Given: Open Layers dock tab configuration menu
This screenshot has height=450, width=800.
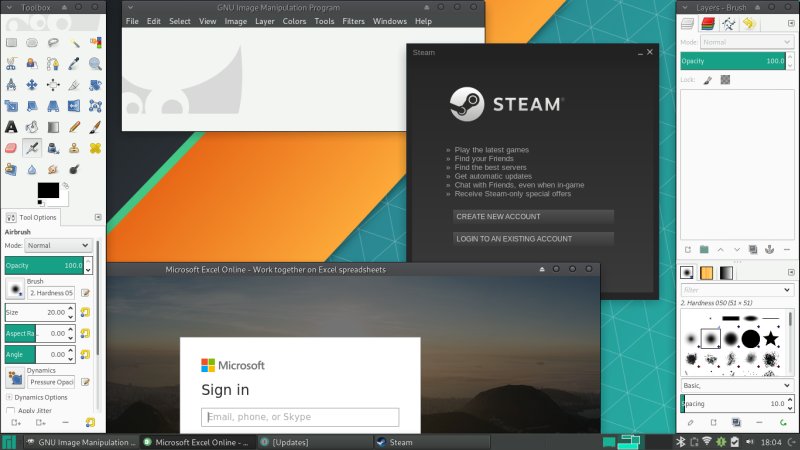Looking at the screenshot, I should coord(791,23).
